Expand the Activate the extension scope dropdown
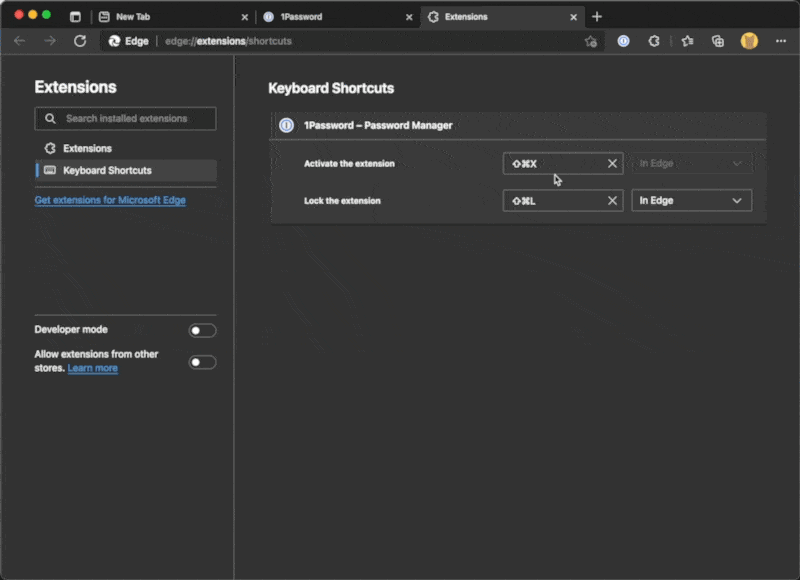 pyautogui.click(x=691, y=163)
